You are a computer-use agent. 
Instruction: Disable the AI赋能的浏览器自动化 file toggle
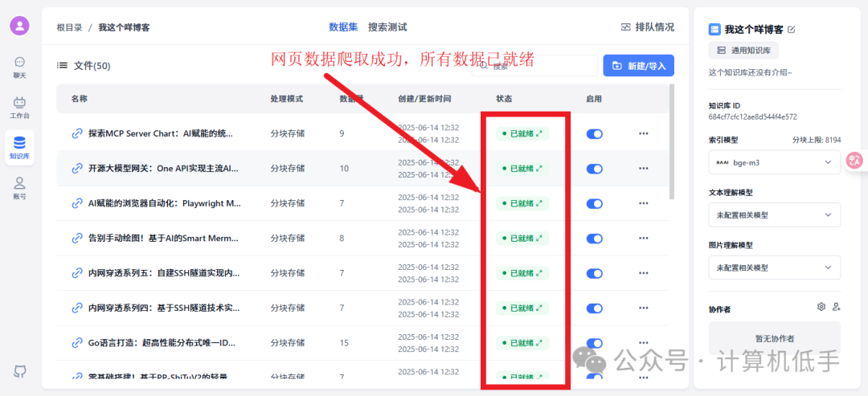[595, 203]
